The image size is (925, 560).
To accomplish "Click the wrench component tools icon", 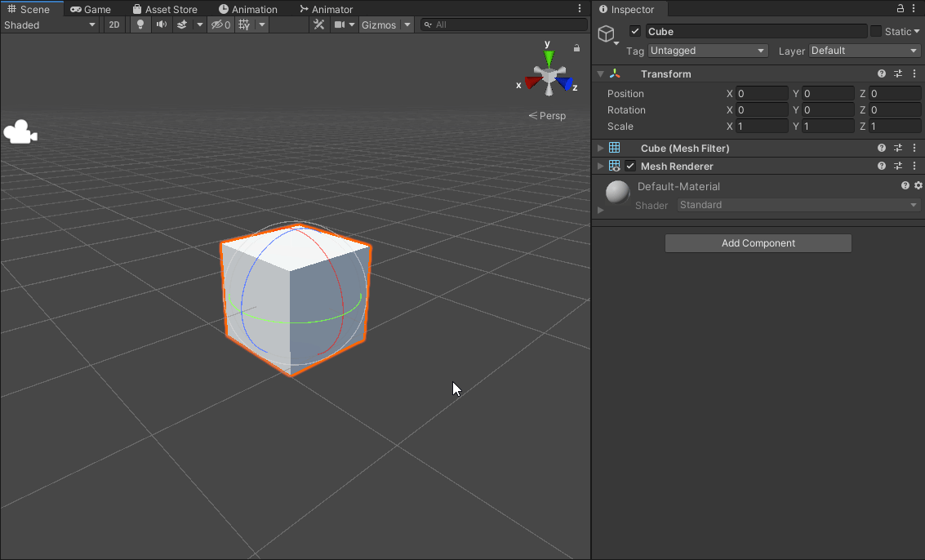I will pos(318,24).
